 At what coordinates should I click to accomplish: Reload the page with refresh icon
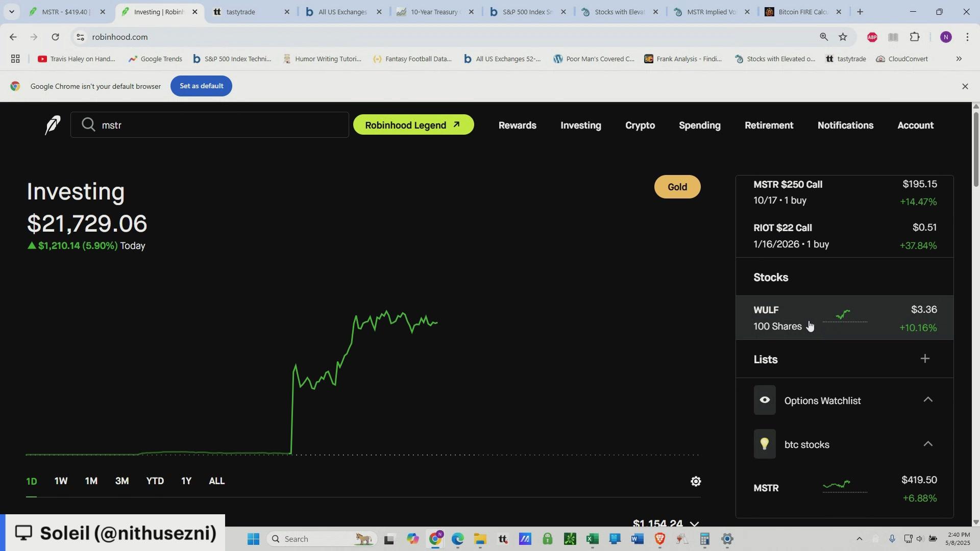[x=55, y=37]
